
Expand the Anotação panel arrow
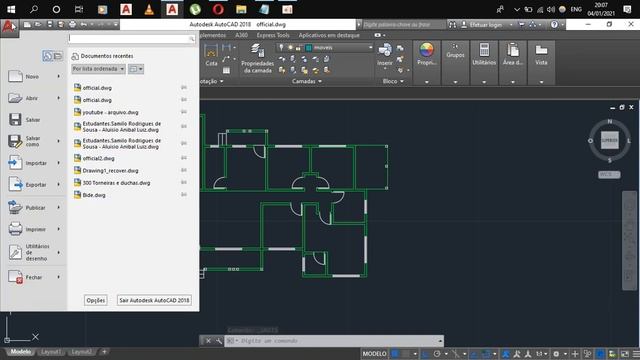(x=222, y=81)
